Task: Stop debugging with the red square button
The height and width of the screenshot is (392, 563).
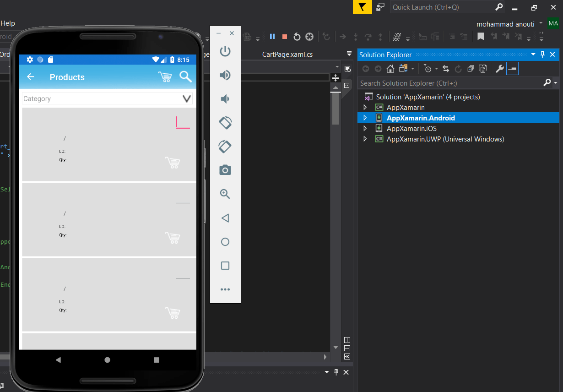Action: tap(284, 36)
